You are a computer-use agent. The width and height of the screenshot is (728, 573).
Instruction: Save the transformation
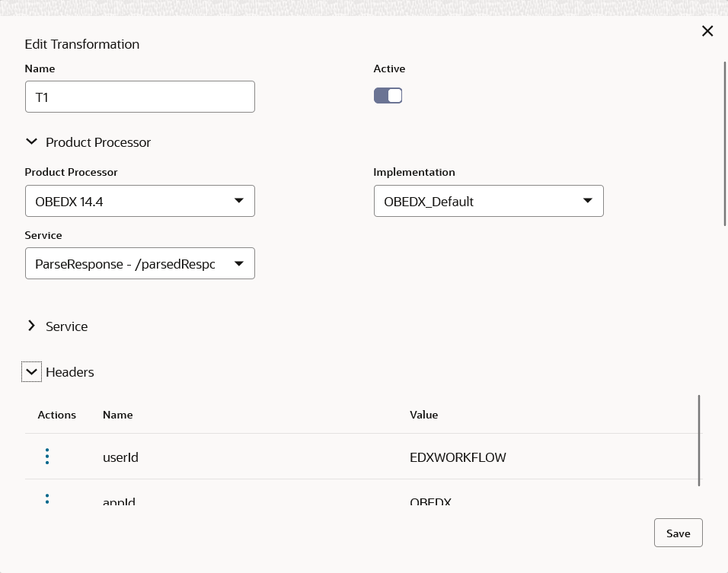[678, 533]
